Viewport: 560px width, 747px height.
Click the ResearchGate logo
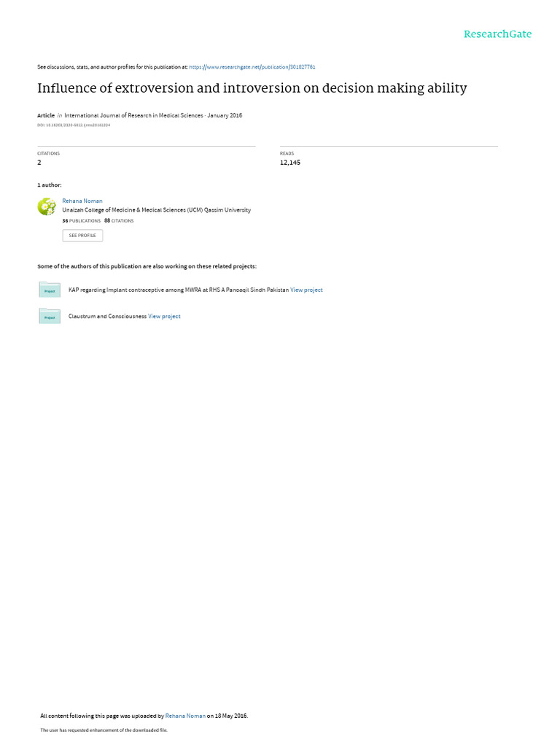coord(497,34)
